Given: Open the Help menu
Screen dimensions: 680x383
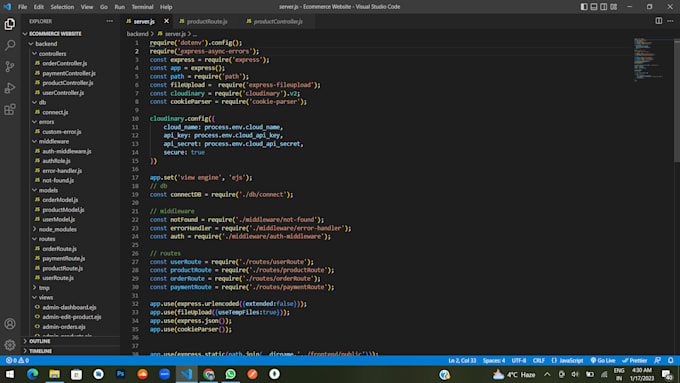Looking at the screenshot, I should point(166,7).
